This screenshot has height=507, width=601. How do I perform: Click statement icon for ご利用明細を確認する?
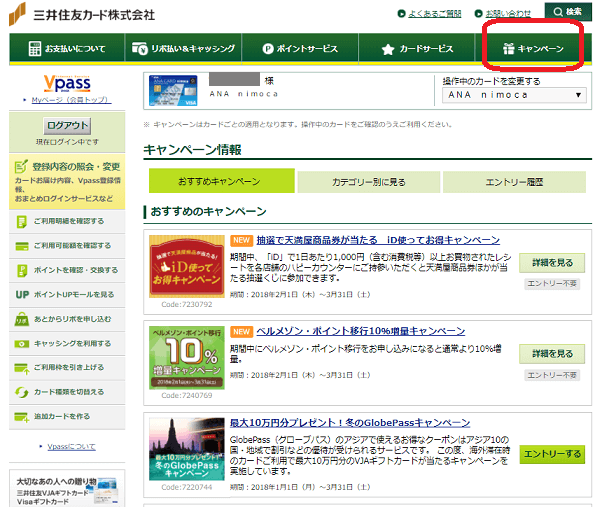click(x=21, y=222)
